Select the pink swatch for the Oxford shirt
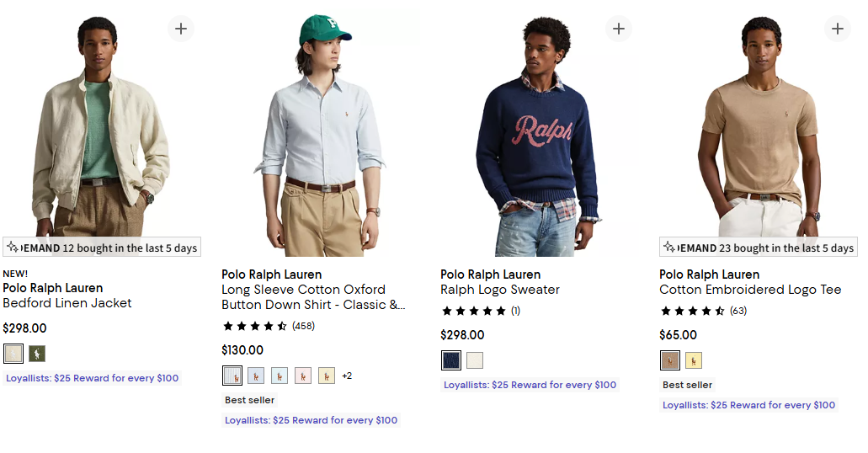868x453 pixels. pos(303,376)
